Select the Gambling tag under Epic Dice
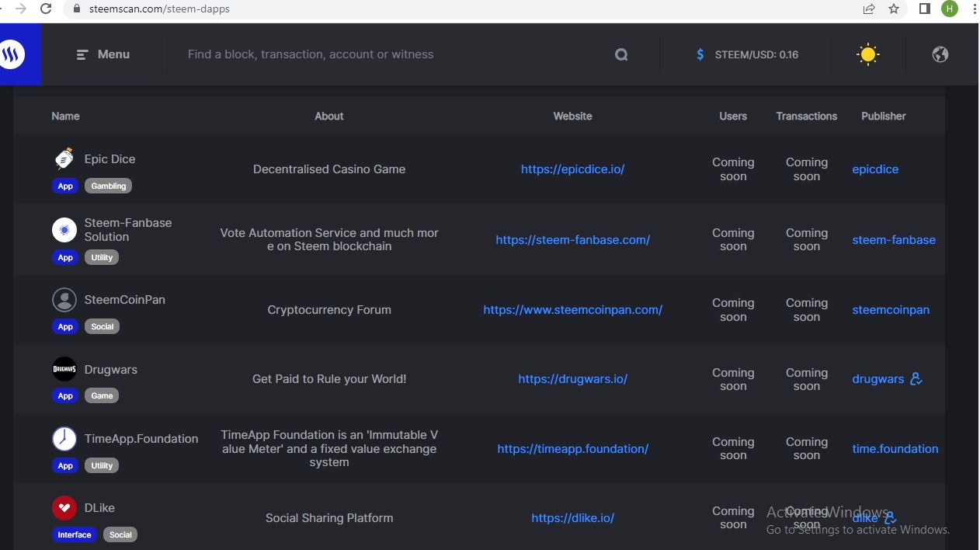Screen dimensions: 980x550 pyautogui.click(x=109, y=186)
